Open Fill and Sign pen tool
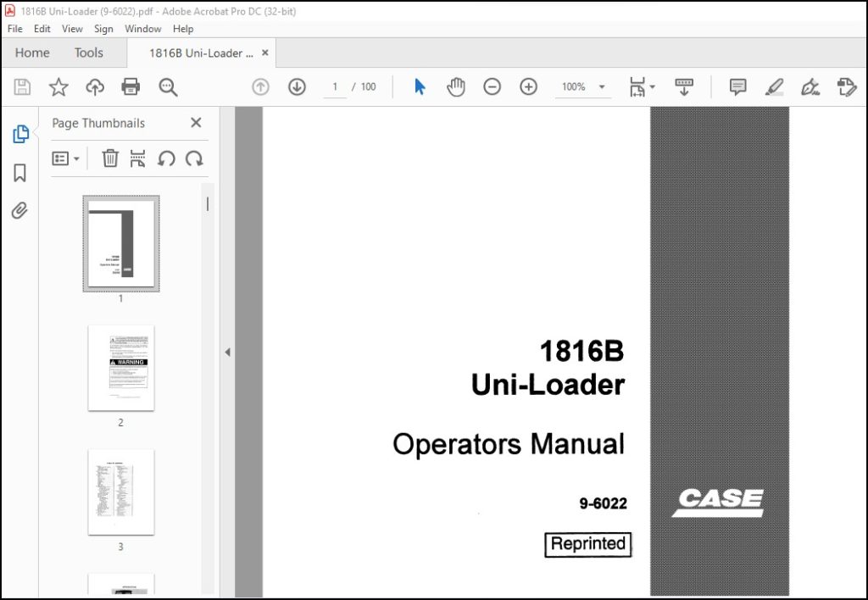 810,87
